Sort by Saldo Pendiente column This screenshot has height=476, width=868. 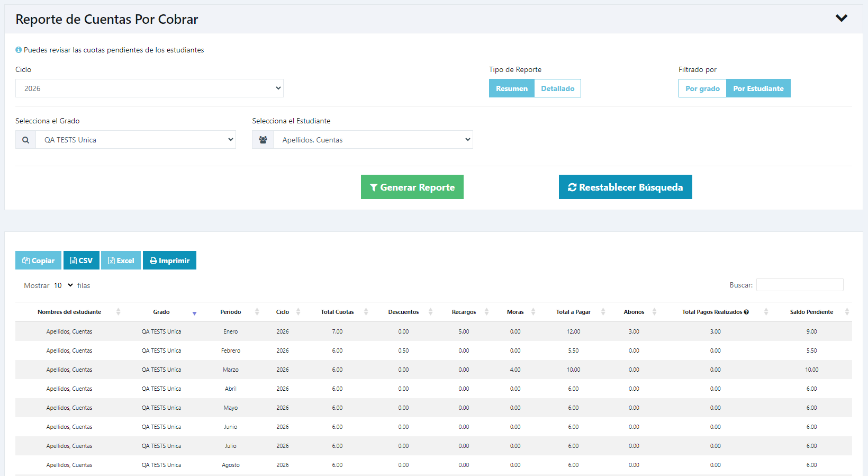811,312
